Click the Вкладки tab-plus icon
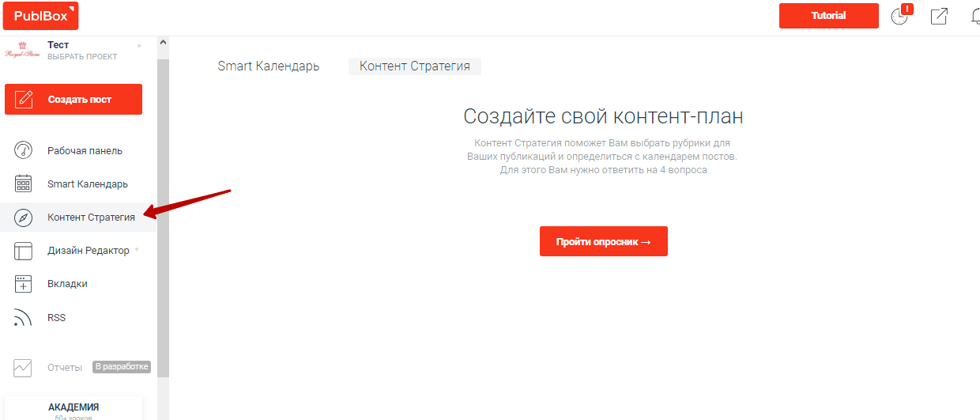 tap(24, 284)
